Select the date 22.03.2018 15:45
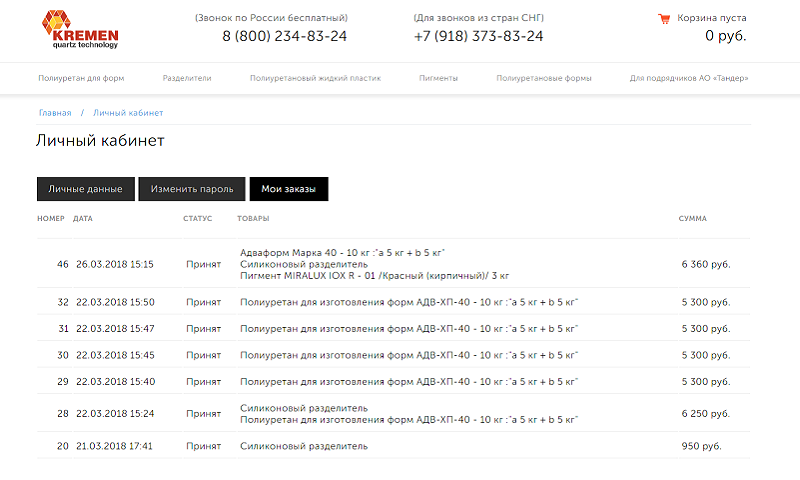Screen dimensions: 800x480 (115, 355)
